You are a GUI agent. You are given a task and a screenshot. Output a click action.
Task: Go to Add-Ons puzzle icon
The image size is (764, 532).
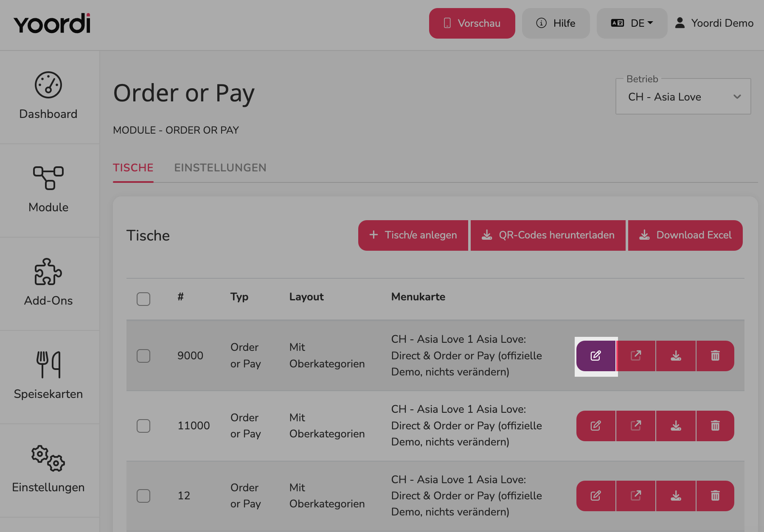[x=48, y=272]
